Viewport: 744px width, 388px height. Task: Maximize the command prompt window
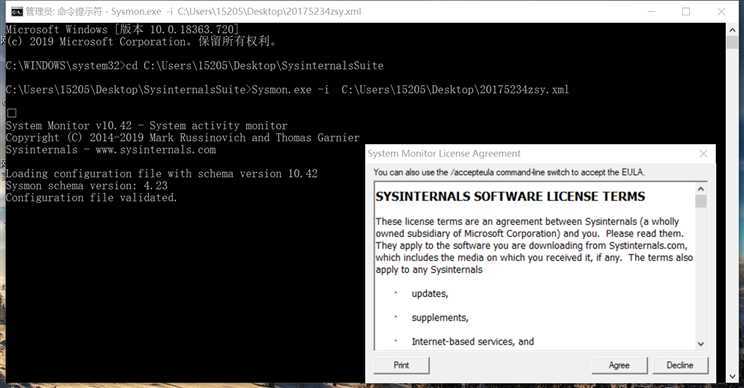click(x=686, y=11)
